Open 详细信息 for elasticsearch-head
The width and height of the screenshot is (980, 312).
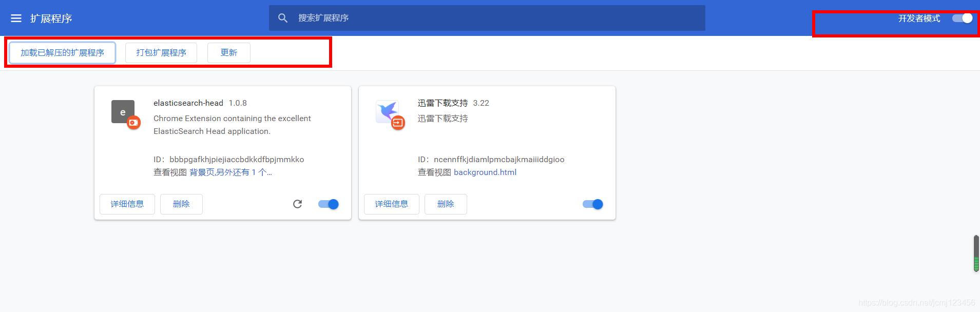(x=127, y=204)
